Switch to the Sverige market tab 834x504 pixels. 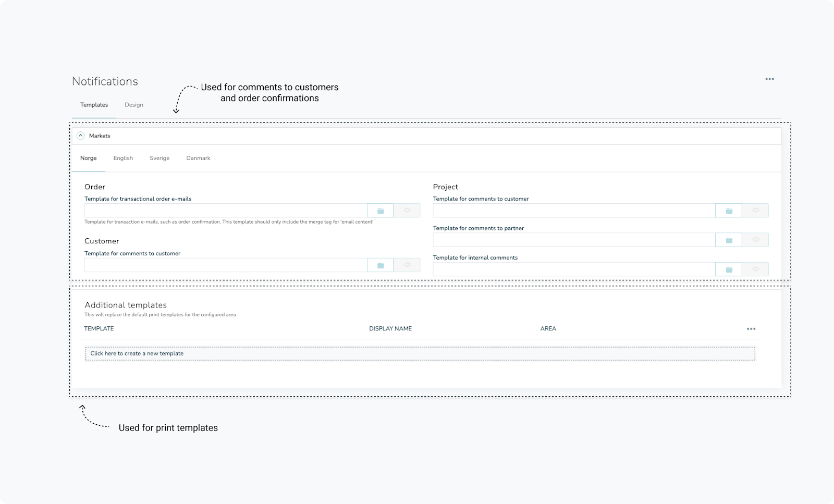pos(160,158)
